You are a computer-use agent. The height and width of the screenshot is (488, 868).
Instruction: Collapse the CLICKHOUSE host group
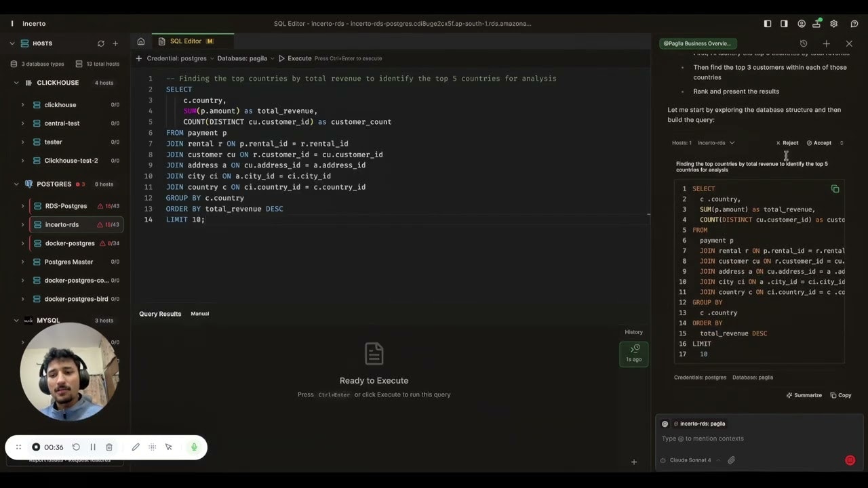pyautogui.click(x=17, y=83)
